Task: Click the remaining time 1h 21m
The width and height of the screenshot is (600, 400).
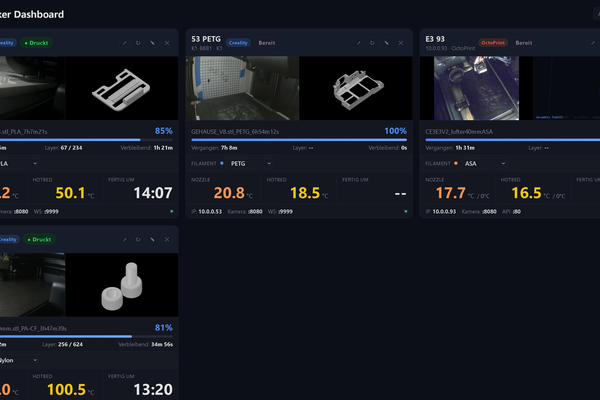Action: click(x=163, y=148)
